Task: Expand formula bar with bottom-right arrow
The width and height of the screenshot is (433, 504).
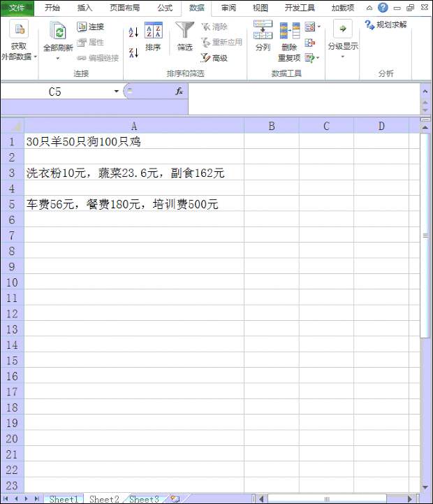Action: (x=425, y=110)
